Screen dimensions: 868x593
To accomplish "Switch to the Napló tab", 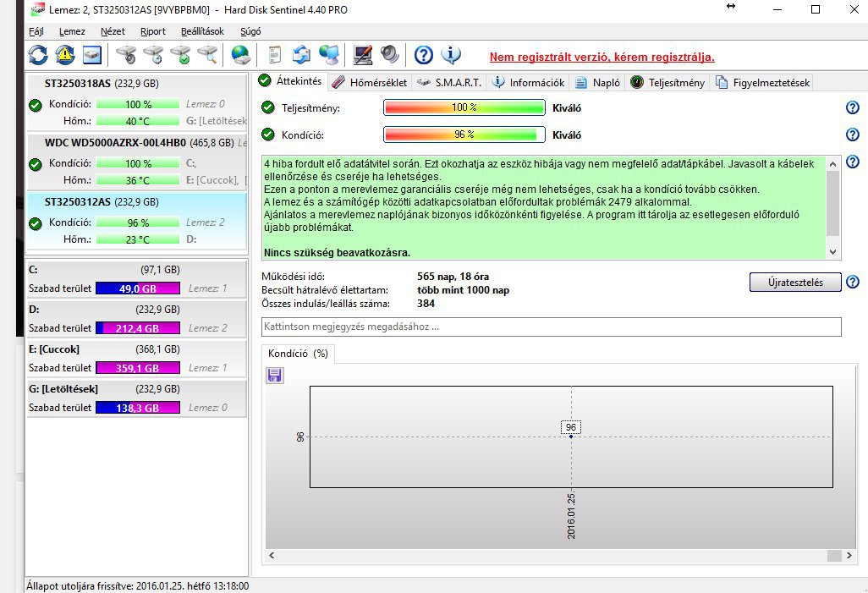I will (x=598, y=83).
